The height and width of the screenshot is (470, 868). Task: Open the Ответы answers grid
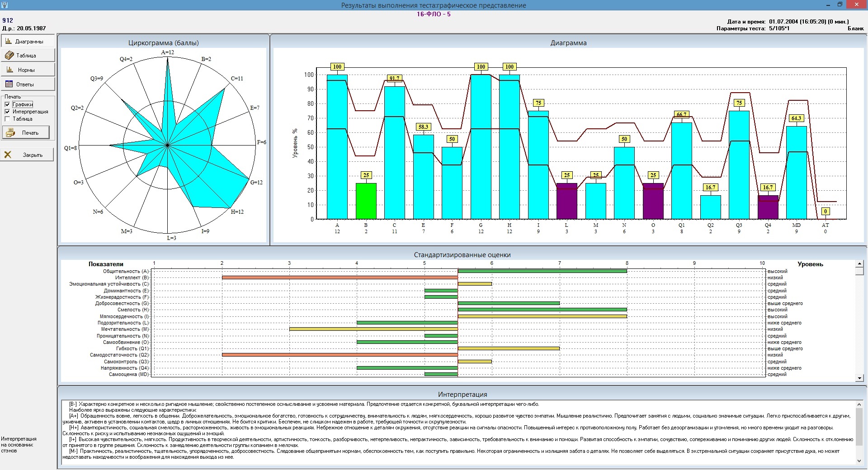click(28, 85)
